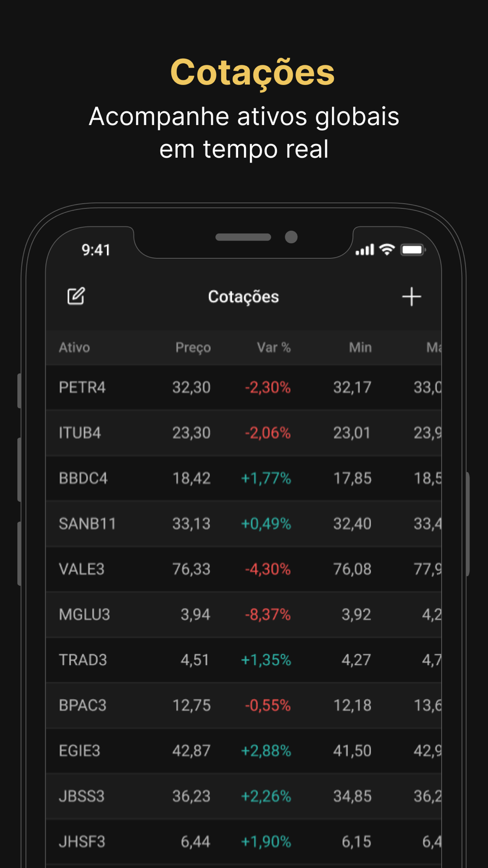
Task: Sort by the Min column header
Action: pyautogui.click(x=360, y=348)
